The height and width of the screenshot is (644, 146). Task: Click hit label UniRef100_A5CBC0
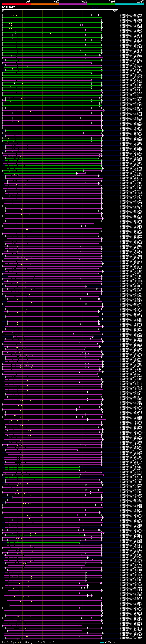click(x=131, y=128)
